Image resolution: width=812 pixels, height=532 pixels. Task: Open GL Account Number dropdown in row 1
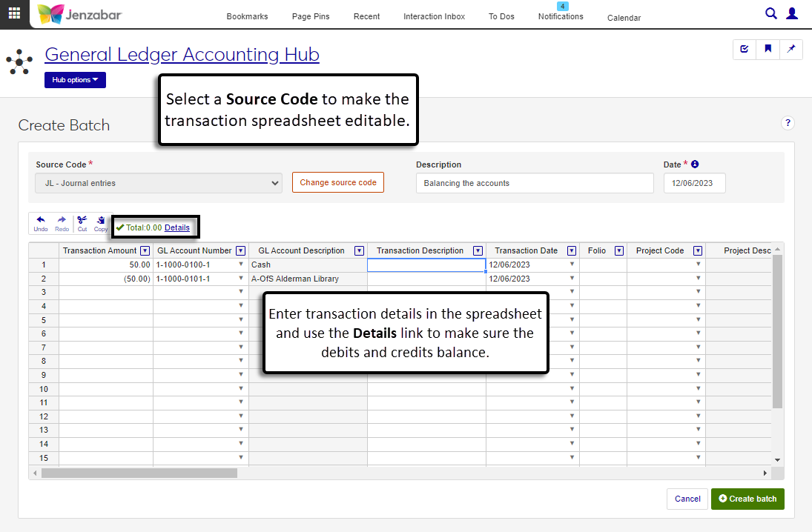[x=240, y=265]
